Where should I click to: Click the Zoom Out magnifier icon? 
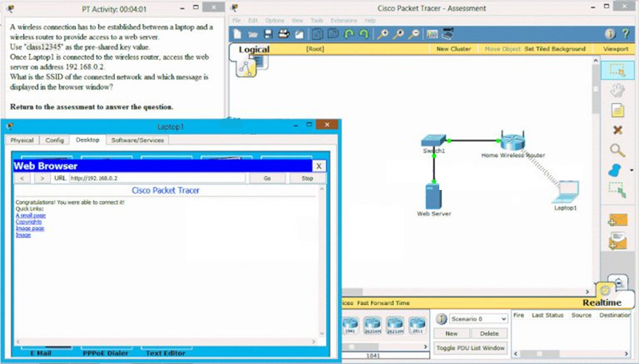pos(414,34)
